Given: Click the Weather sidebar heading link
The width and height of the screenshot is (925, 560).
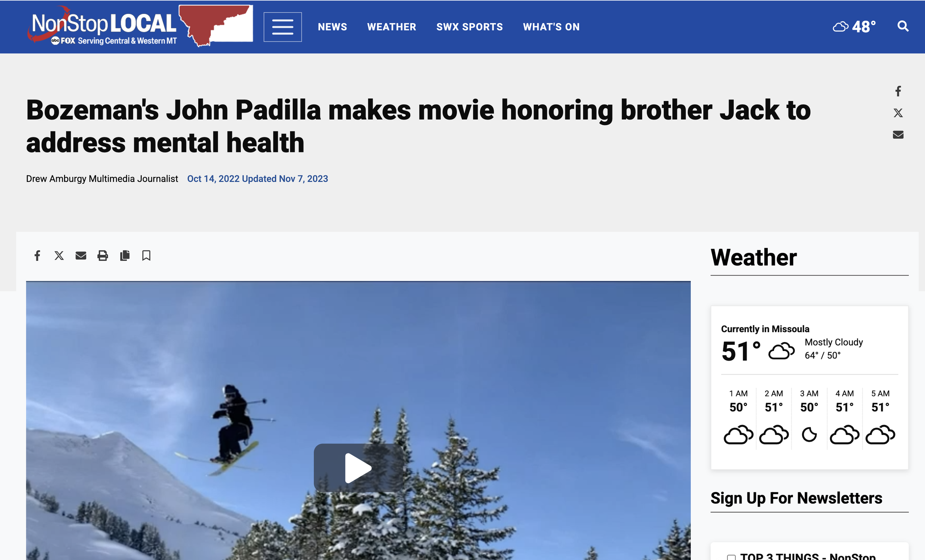Looking at the screenshot, I should click(x=753, y=257).
